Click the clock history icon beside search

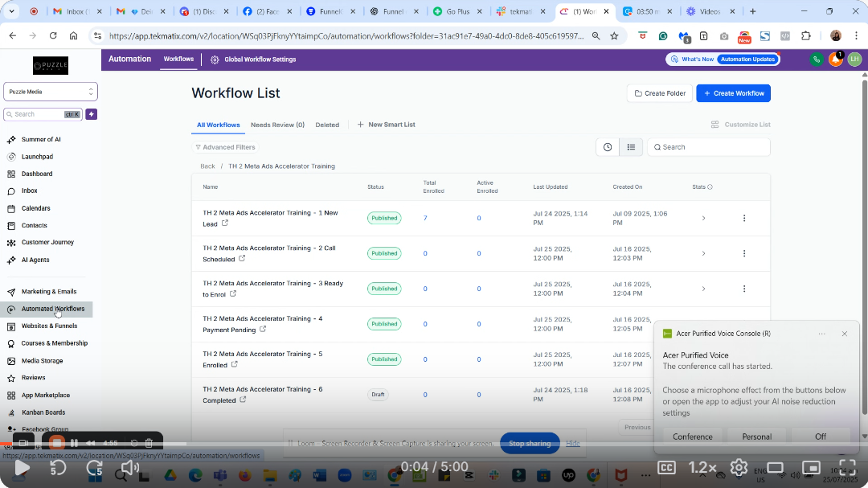click(608, 147)
